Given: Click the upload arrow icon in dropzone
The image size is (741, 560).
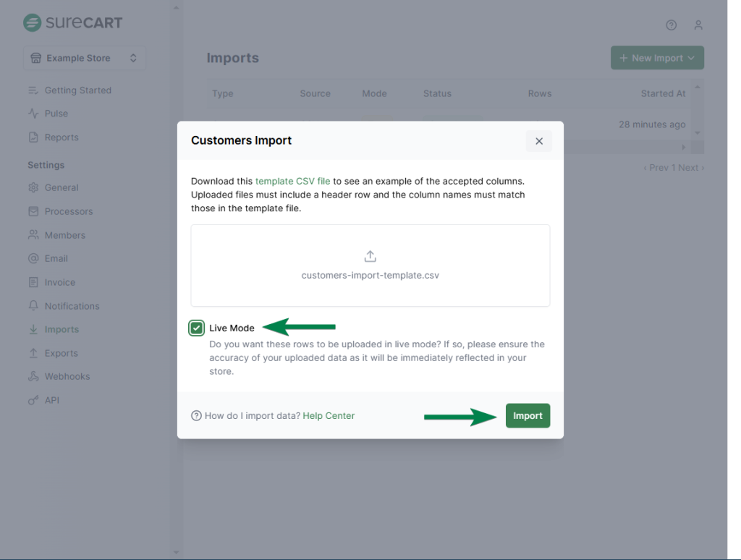Looking at the screenshot, I should click(x=370, y=257).
